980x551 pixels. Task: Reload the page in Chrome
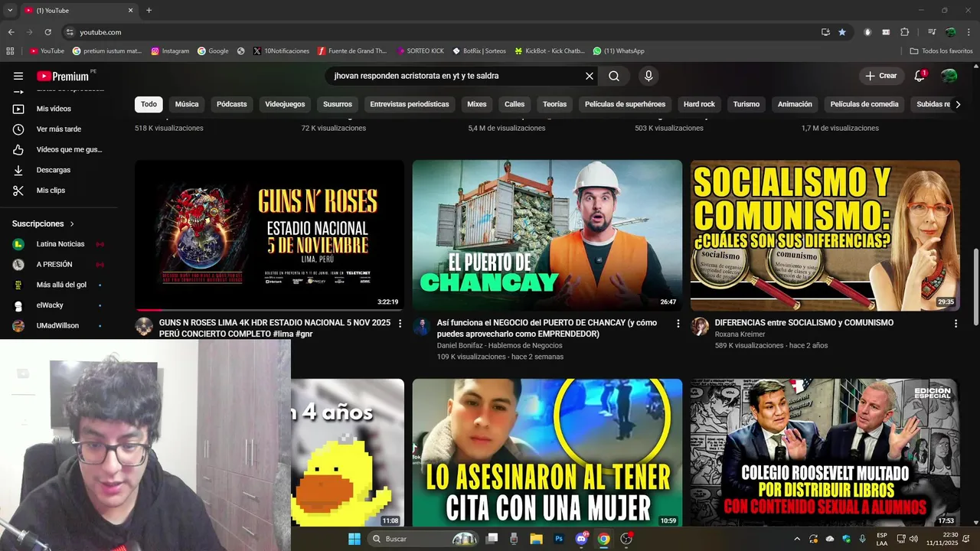coord(47,32)
